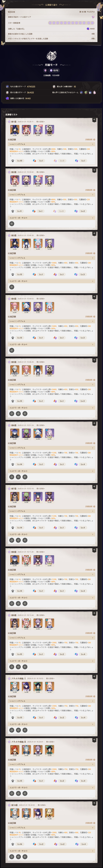Expand シャイニングブレス section in Act 1
103x868 pixels.
point(51,144)
